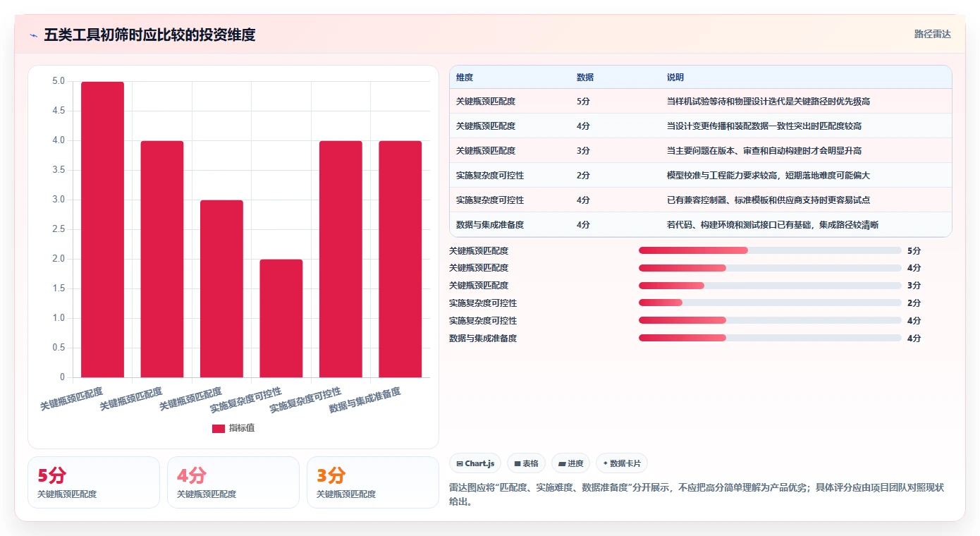Click the 0 tick on the y-axis
Viewport: 980px width, 536px height.
(62, 377)
